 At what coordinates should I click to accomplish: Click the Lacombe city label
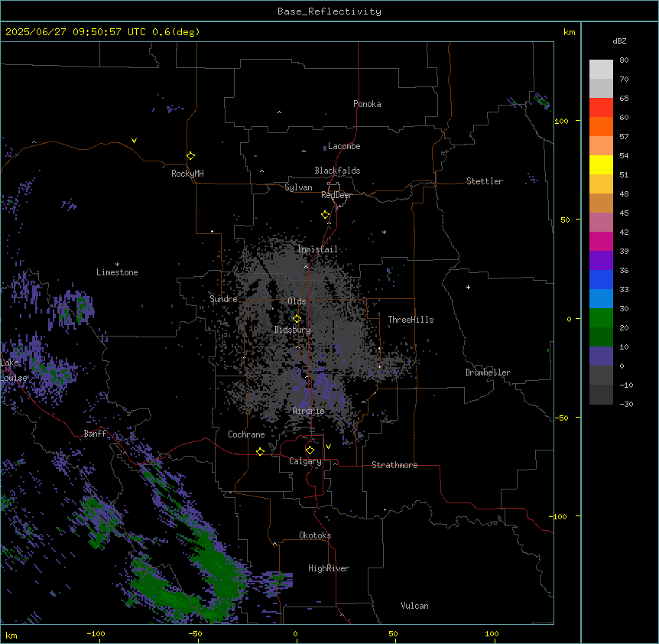[344, 146]
